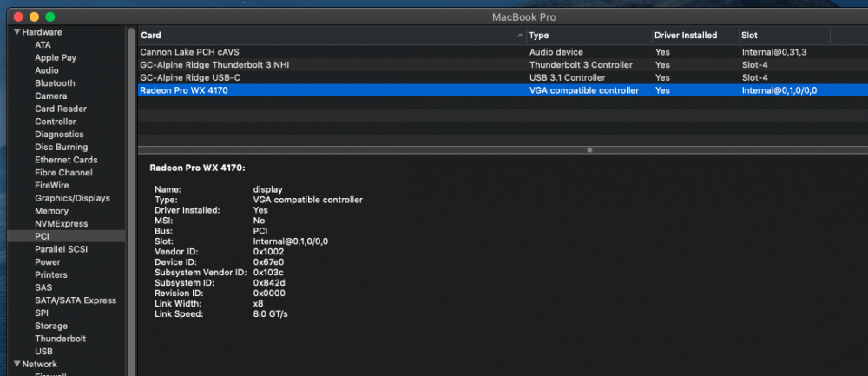Viewport: 868px width, 376px height.
Task: Sort the table by Card column
Action: pyautogui.click(x=332, y=36)
